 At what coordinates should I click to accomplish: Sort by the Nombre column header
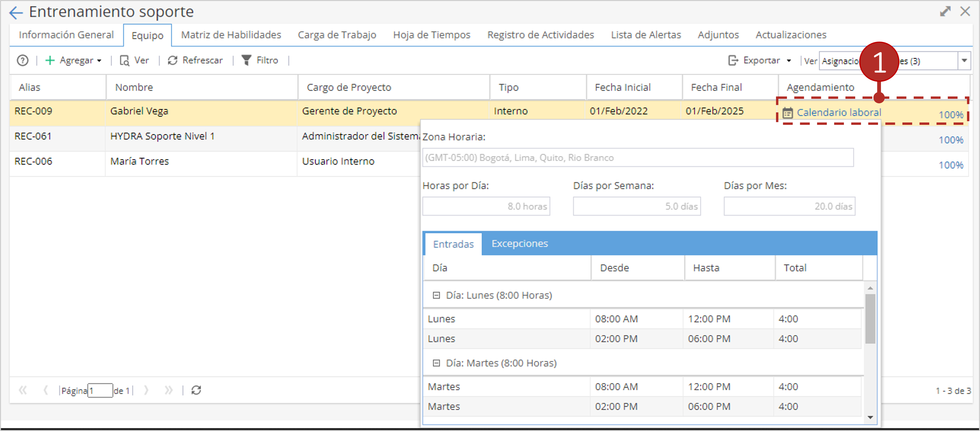point(202,87)
